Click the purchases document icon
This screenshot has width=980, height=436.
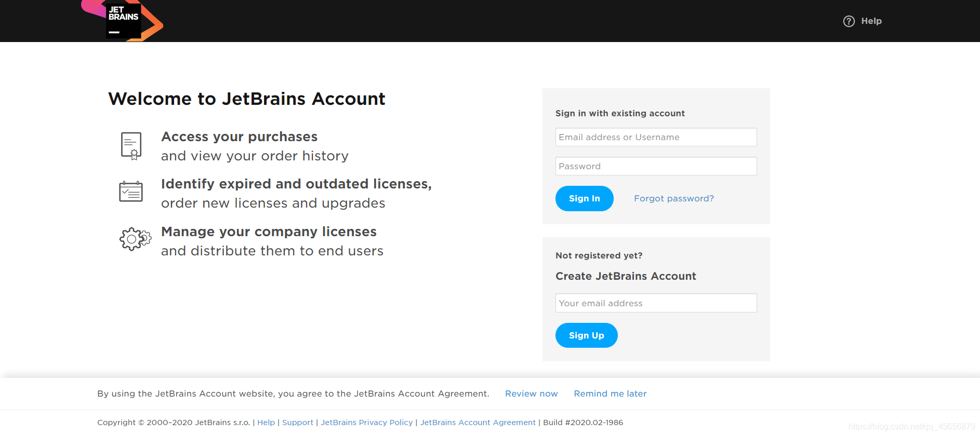point(131,146)
